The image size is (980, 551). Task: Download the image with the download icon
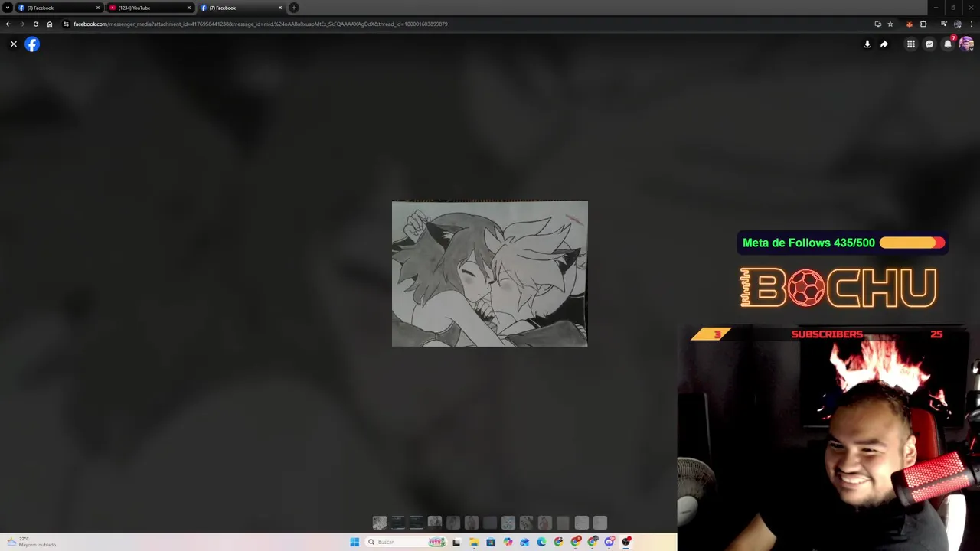[x=867, y=44]
